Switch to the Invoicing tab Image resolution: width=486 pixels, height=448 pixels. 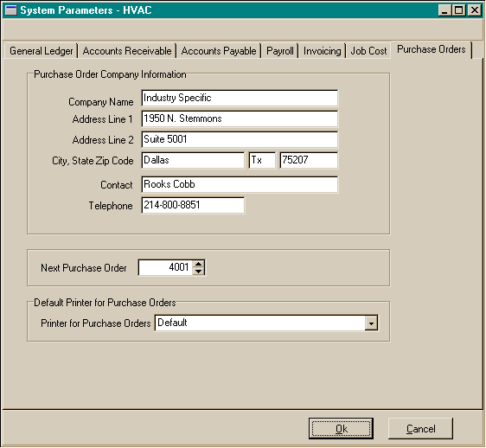pos(322,51)
